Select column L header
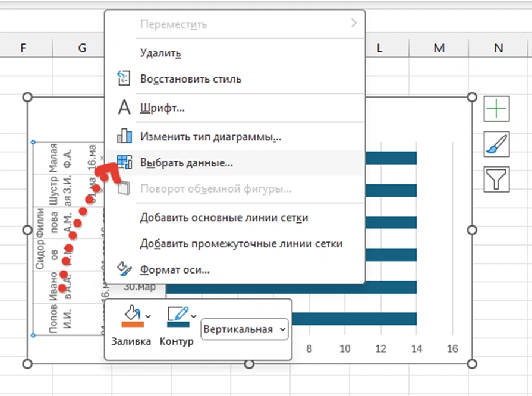This screenshot has width=532, height=396. pyautogui.click(x=380, y=48)
